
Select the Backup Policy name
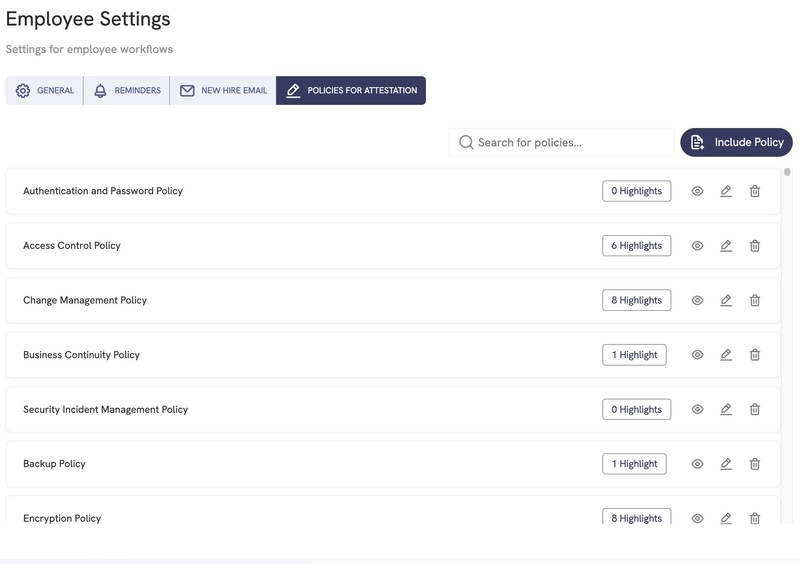(x=54, y=464)
